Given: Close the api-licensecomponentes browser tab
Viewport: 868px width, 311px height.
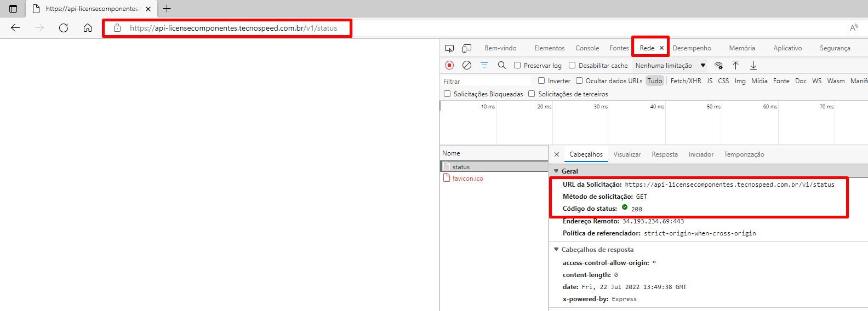Looking at the screenshot, I should click(x=148, y=9).
